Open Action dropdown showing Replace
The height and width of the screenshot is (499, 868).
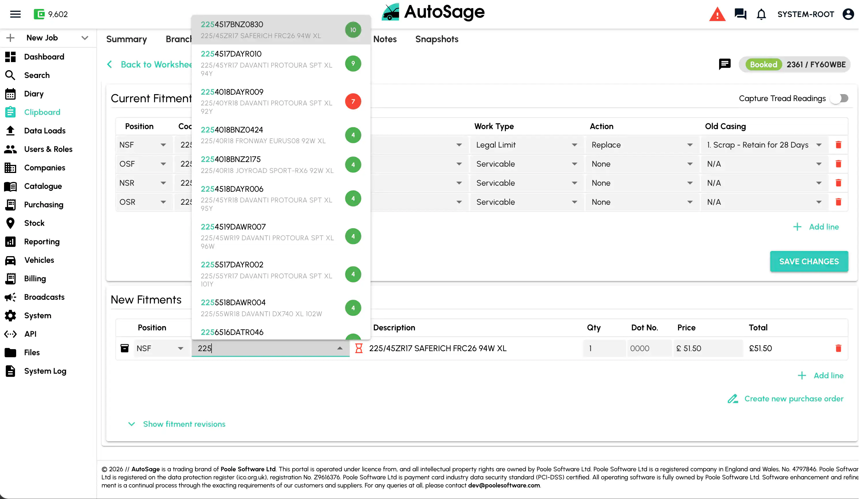[642, 145]
